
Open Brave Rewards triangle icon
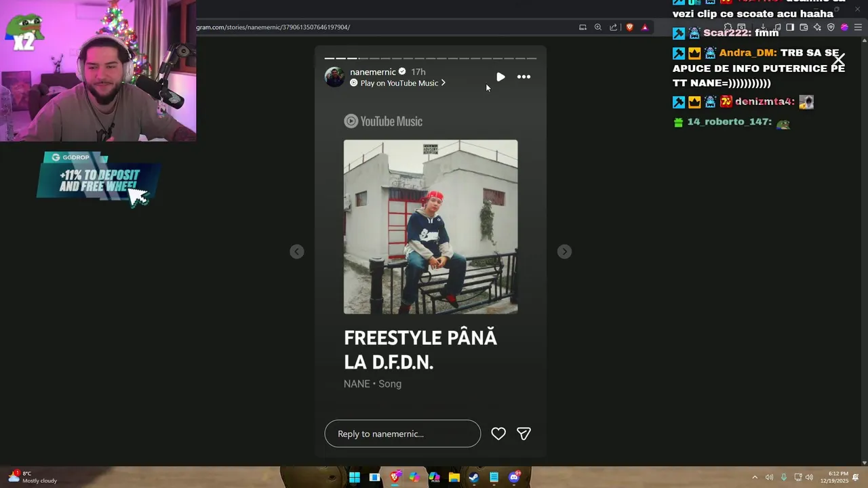[645, 27]
